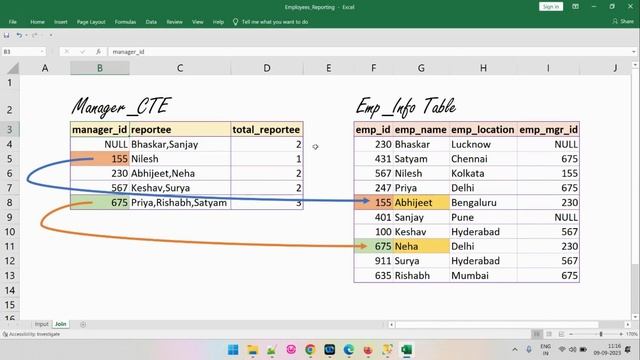Select the total_reportee header cell

pos(267,129)
